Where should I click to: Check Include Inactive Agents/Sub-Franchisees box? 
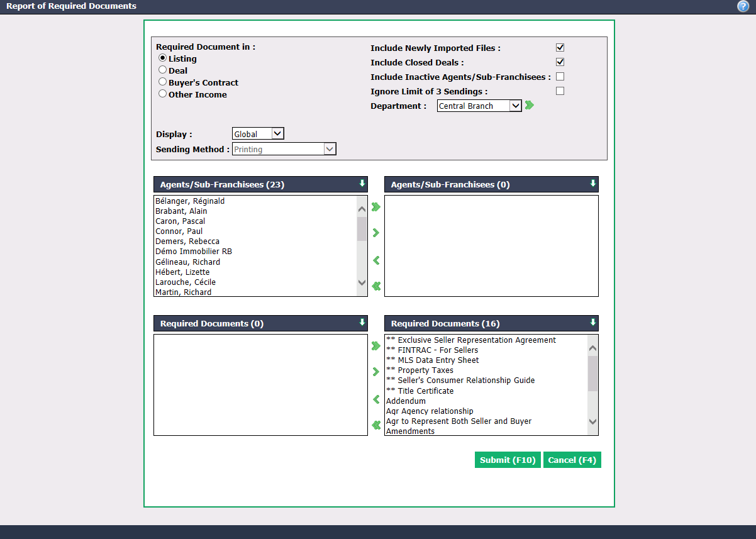coord(560,77)
